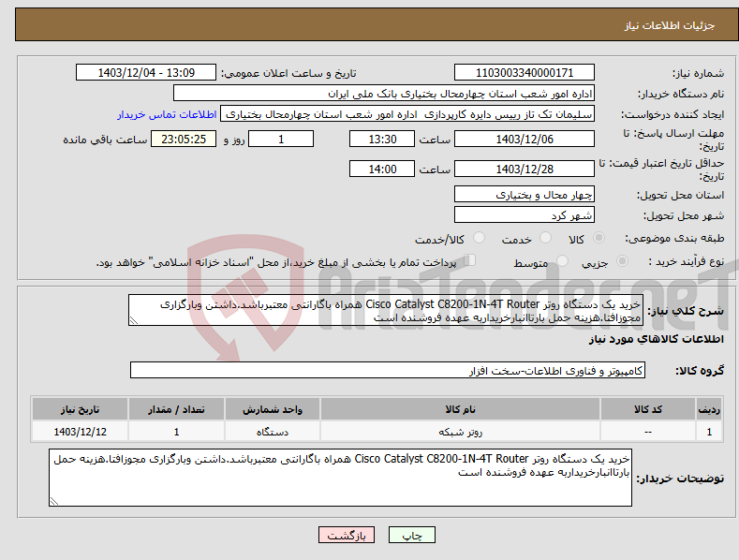Click the بازگشت (back) button
Image resolution: width=739 pixels, height=560 pixels.
click(347, 535)
